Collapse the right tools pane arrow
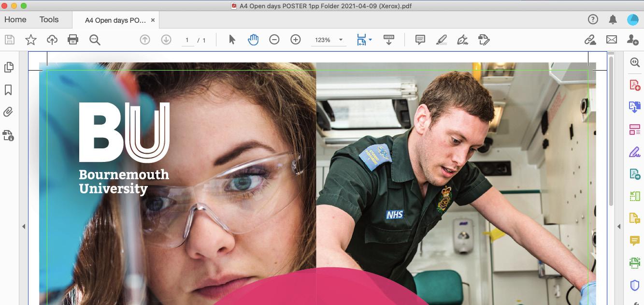Image resolution: width=644 pixels, height=305 pixels. (x=619, y=226)
